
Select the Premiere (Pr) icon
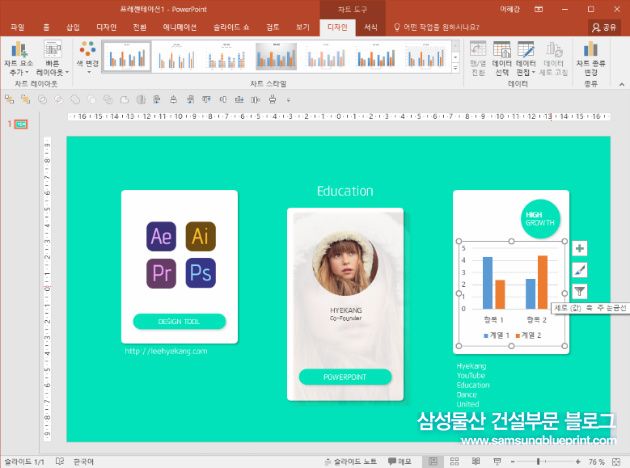(161, 274)
